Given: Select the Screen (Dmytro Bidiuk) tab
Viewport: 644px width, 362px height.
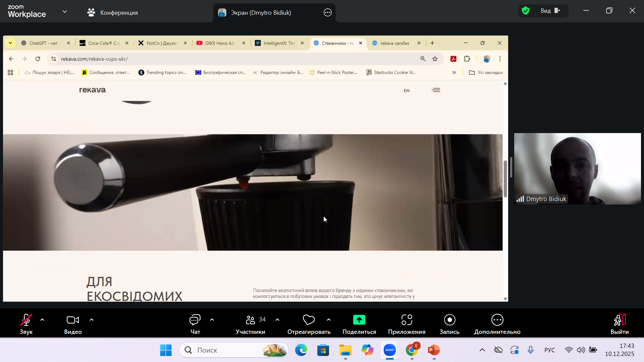Looking at the screenshot, I should [261, 13].
